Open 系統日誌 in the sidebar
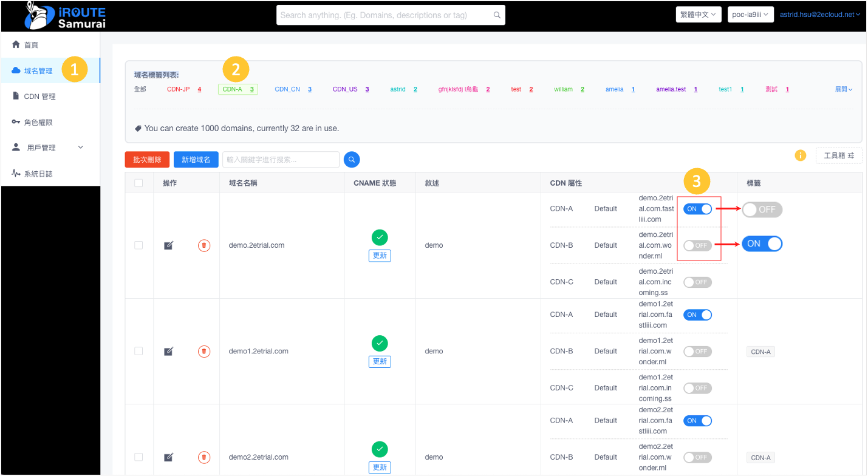The image size is (868, 476). 38,174
